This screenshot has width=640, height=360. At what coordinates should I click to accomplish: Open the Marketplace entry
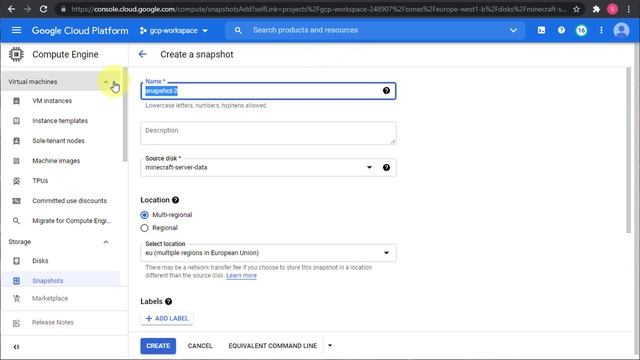click(x=50, y=298)
